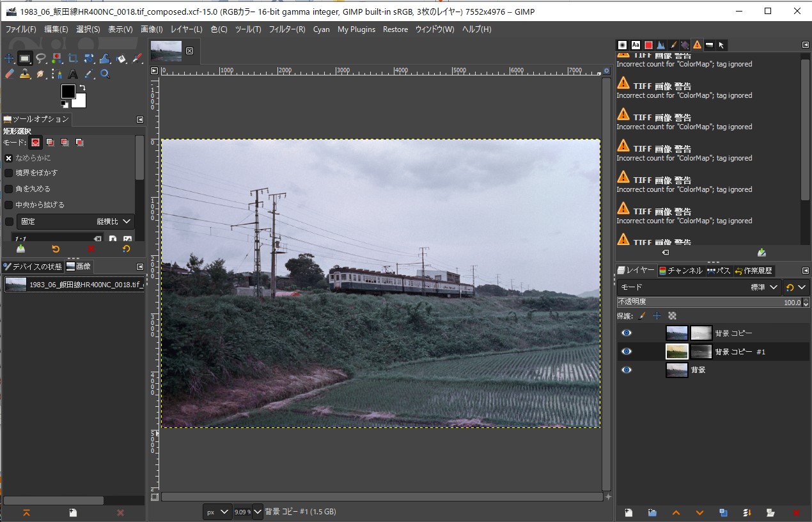Reset tool options to default values
812x522 pixels.
click(x=126, y=249)
